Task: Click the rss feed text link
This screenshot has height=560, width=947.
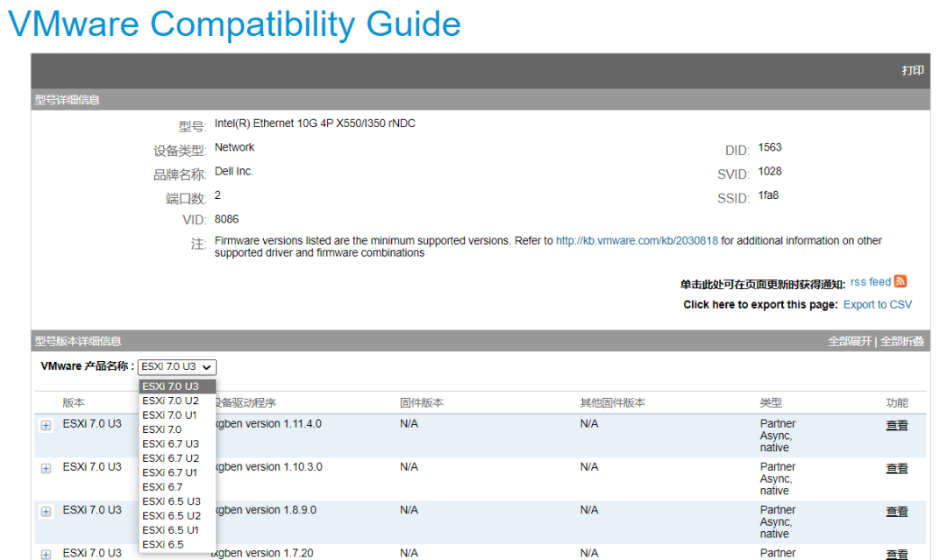Action: coord(871,282)
